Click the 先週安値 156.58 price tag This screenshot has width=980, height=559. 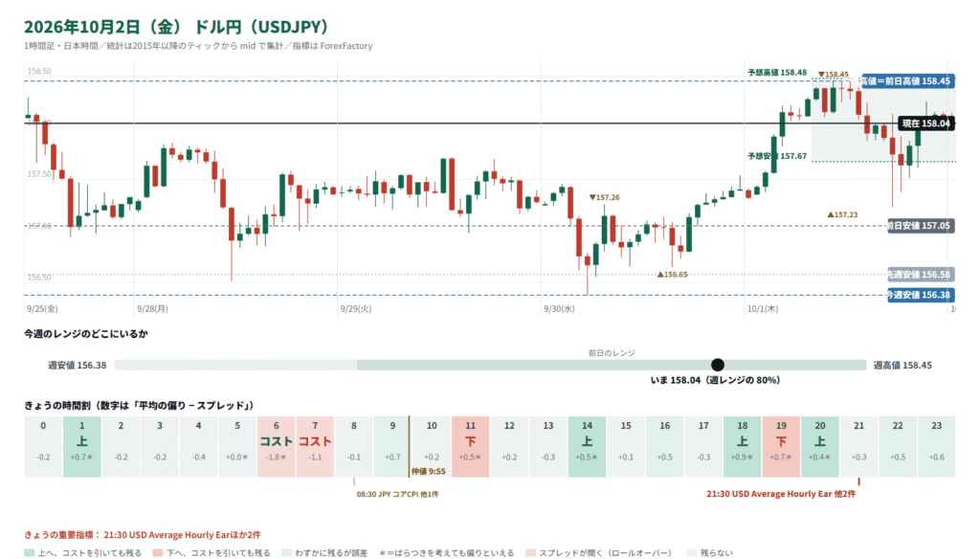click(921, 275)
